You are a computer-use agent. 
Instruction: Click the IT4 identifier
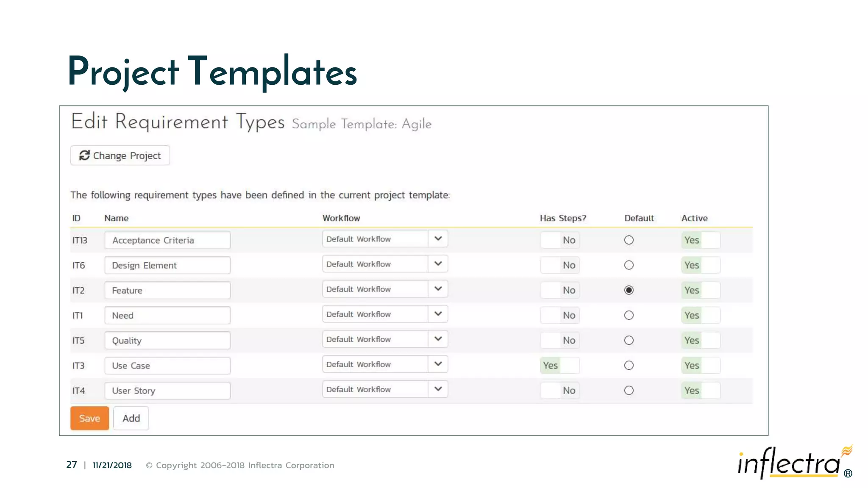78,390
